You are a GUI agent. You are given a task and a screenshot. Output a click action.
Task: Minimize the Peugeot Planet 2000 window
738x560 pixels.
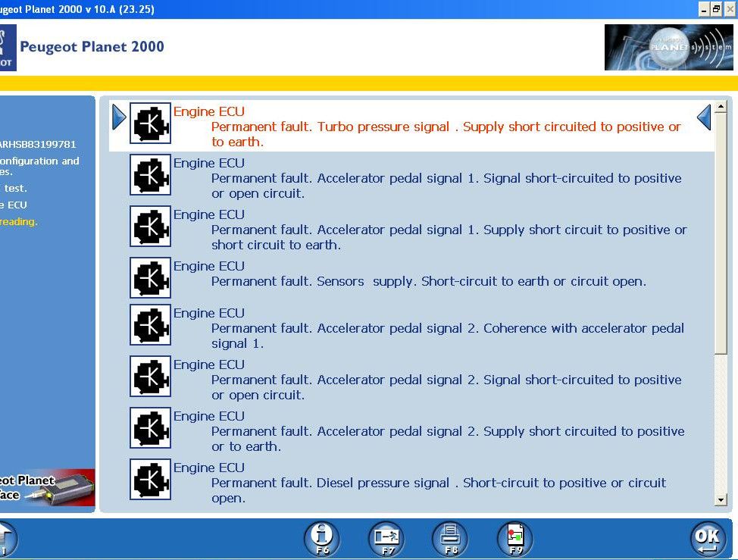tap(704, 9)
